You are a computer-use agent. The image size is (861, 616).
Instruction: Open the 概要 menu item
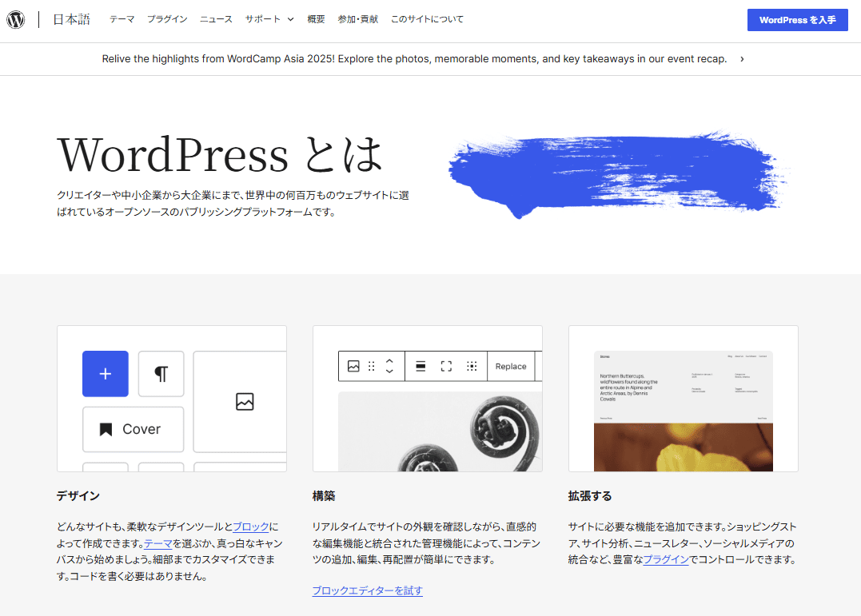tap(316, 19)
